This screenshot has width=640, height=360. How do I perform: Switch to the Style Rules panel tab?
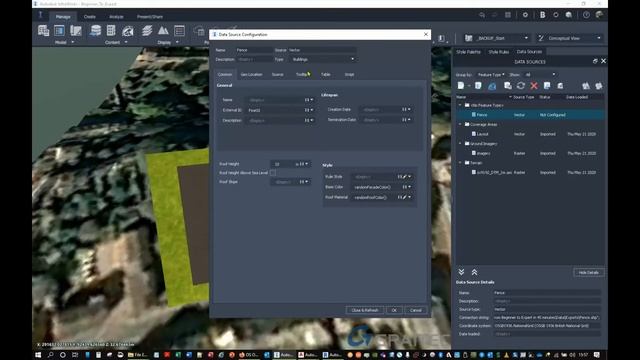499,52
